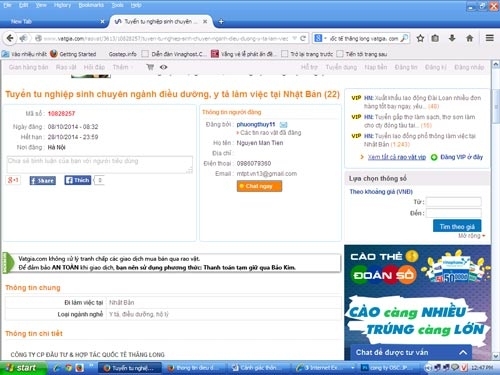The width and height of the screenshot is (500, 375).
Task: Switch to the New Tab browser tab
Action: pos(21,21)
